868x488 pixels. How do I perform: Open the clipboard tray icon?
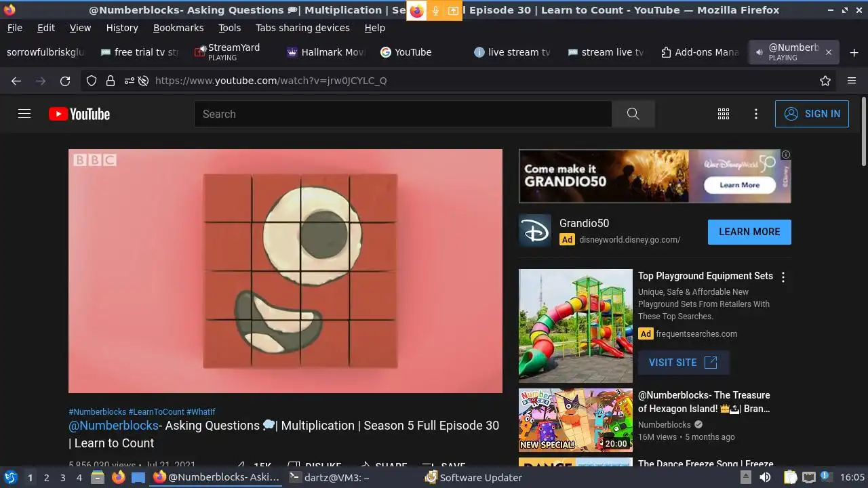[x=791, y=477]
